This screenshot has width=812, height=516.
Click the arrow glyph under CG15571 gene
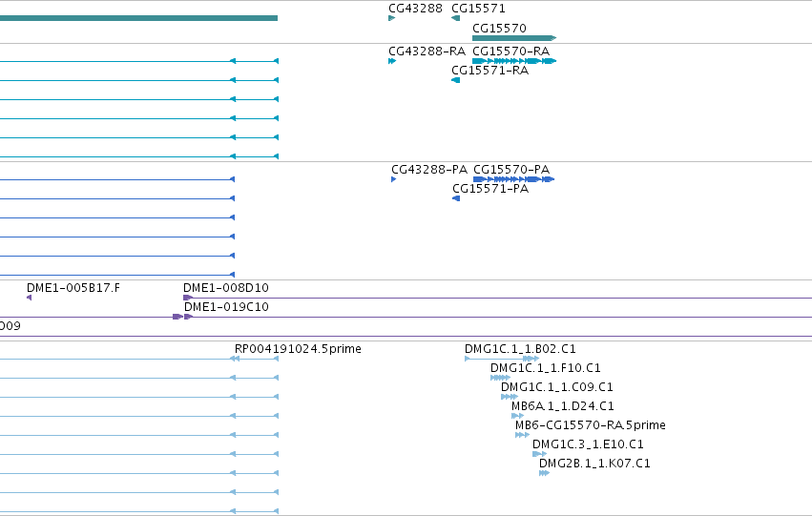point(456,18)
